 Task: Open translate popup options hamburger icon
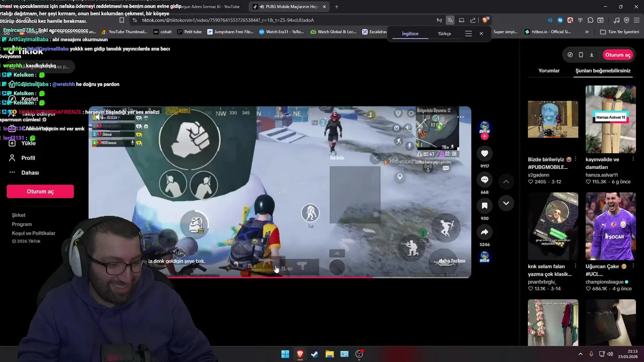pyautogui.click(x=468, y=34)
